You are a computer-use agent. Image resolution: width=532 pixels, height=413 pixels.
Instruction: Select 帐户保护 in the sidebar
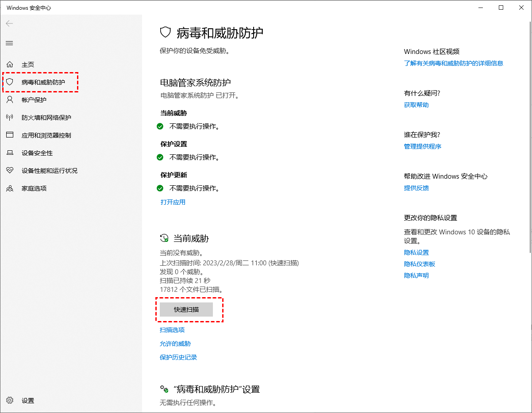coord(34,100)
